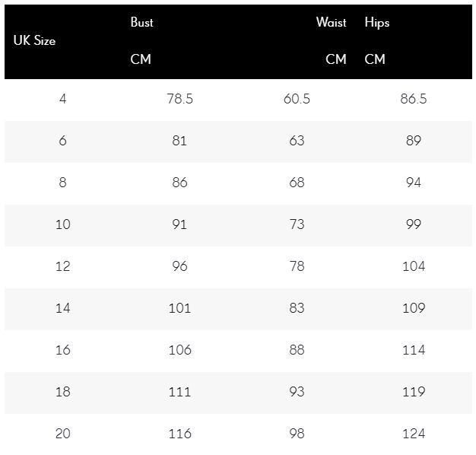Image resolution: width=476 pixels, height=455 pixels.
Task: Click the bust value 86
Action: coord(179,183)
